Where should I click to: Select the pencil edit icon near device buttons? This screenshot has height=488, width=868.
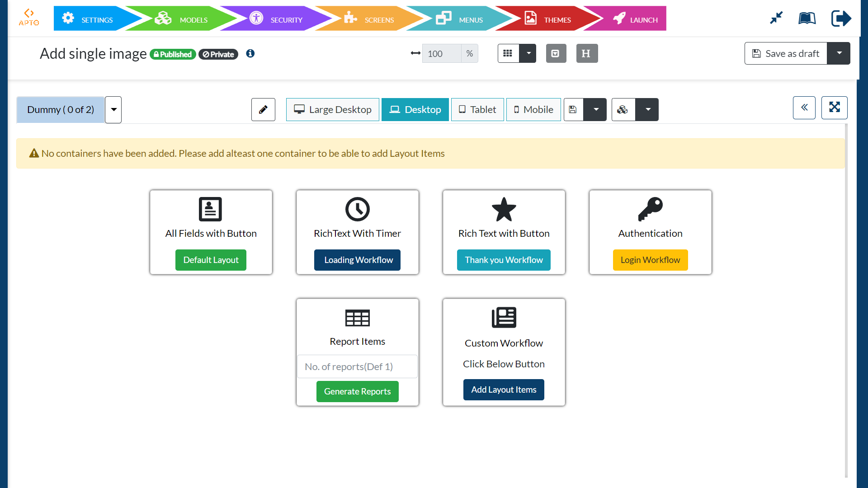263,109
